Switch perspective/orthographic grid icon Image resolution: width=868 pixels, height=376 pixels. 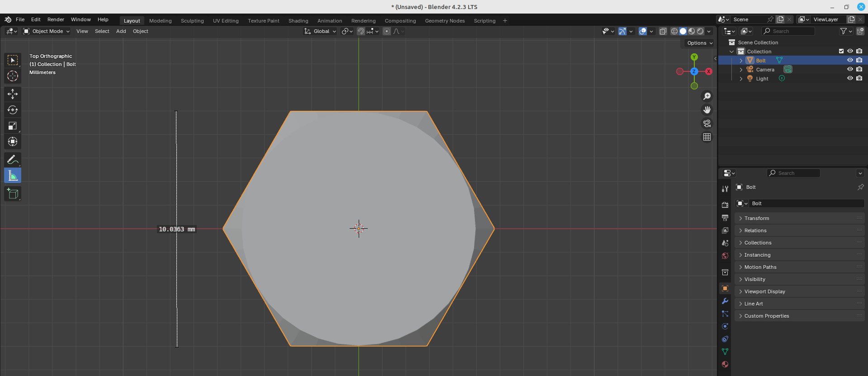(707, 137)
